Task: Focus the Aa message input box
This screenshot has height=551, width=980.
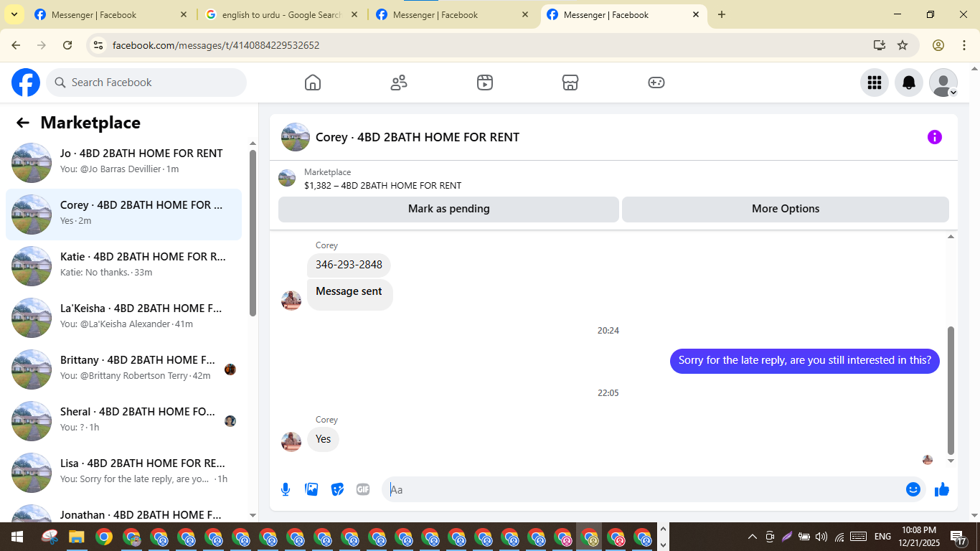Action: [x=644, y=489]
